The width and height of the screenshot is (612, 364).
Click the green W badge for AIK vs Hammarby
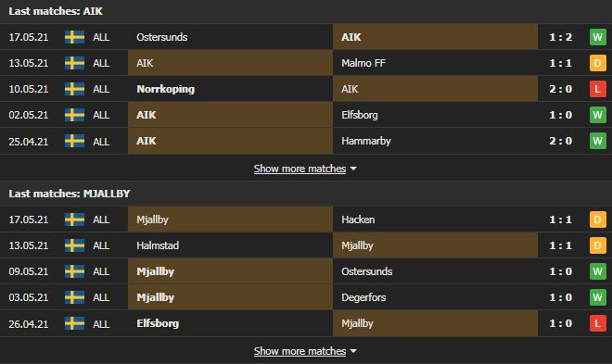tap(597, 141)
